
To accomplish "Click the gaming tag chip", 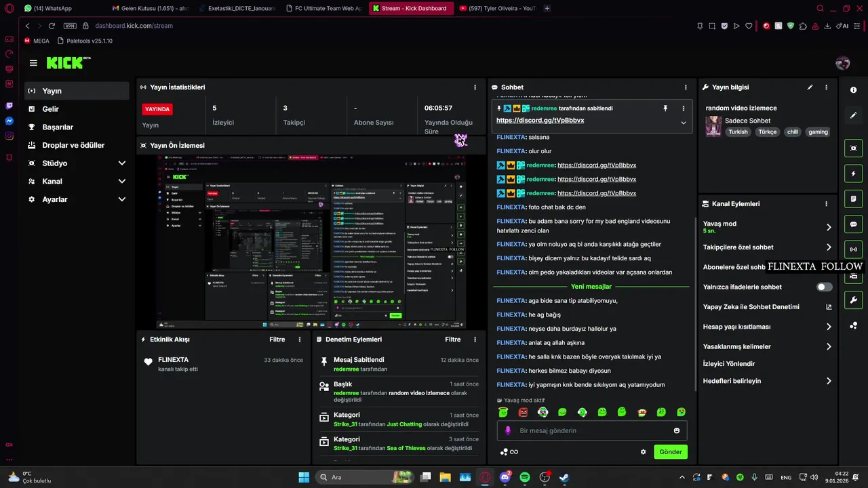I will point(818,132).
